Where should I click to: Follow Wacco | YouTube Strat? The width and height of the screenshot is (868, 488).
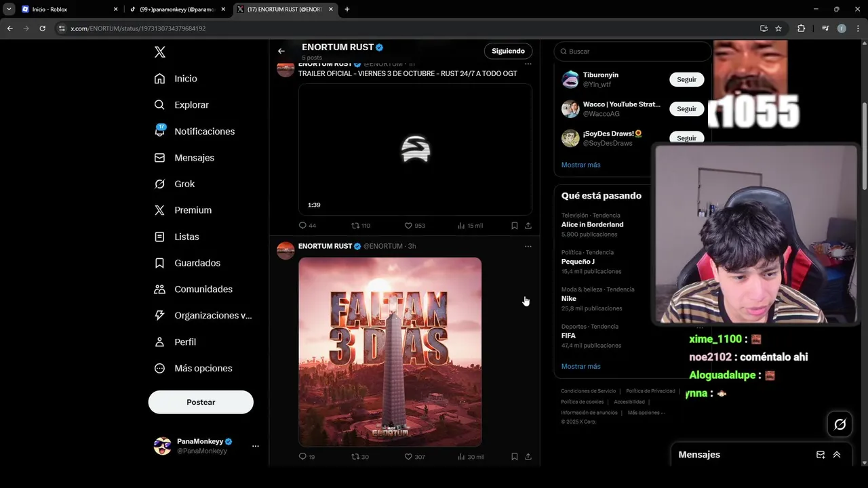686,108
